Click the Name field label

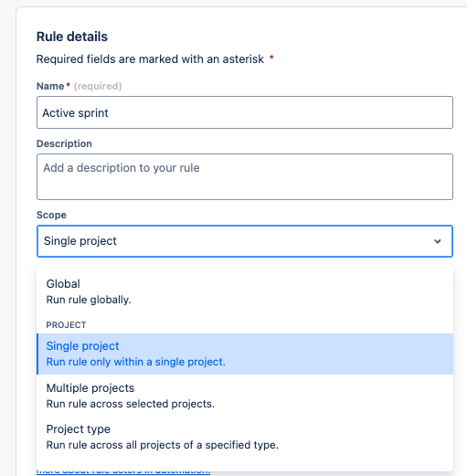pos(50,86)
